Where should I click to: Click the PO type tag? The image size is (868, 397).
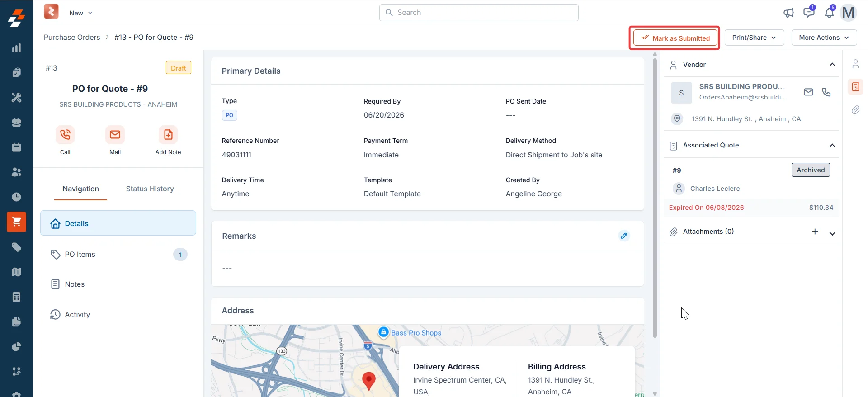[229, 115]
